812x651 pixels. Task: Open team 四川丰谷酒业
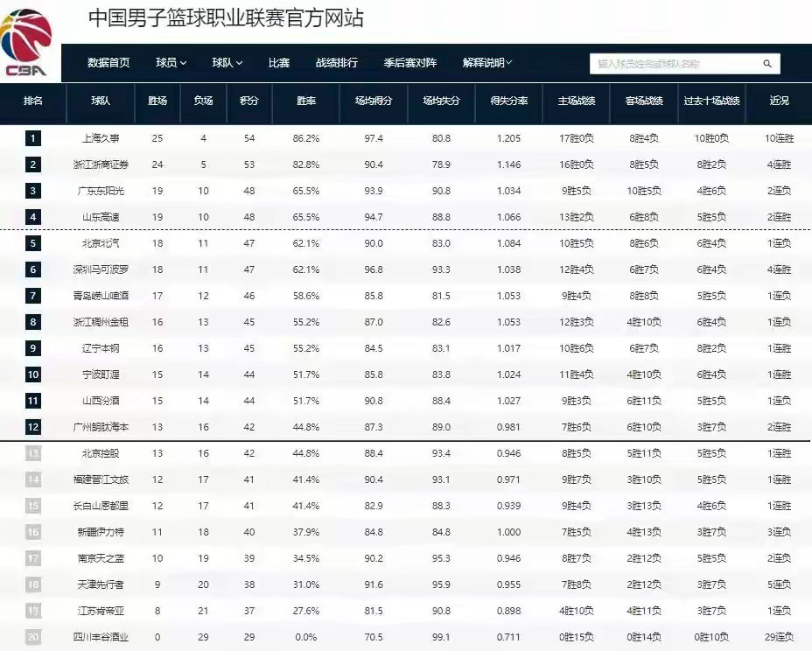[x=101, y=637]
